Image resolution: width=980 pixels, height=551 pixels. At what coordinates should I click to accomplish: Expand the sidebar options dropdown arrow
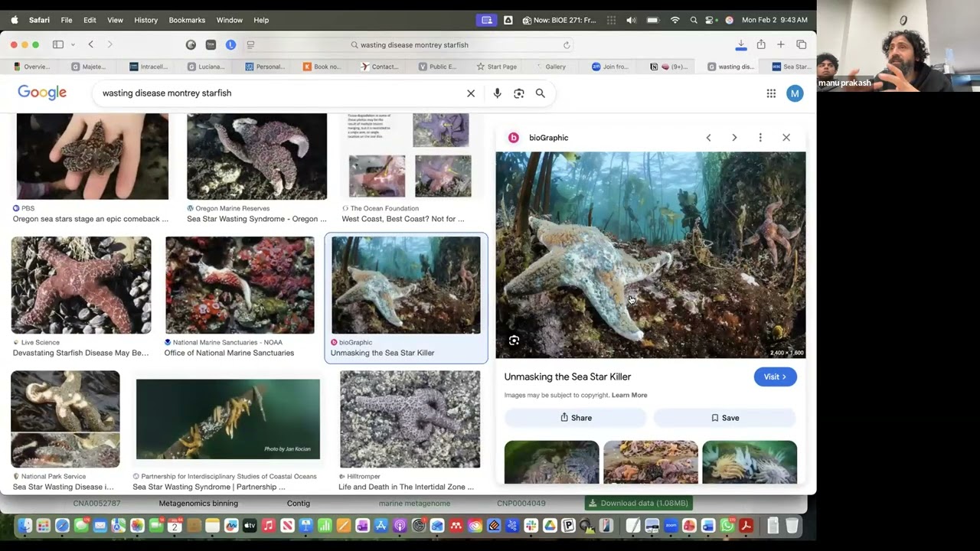coord(71,44)
